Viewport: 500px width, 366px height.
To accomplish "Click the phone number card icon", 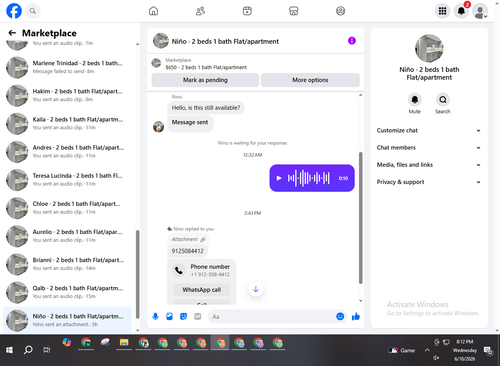I will [x=179, y=270].
